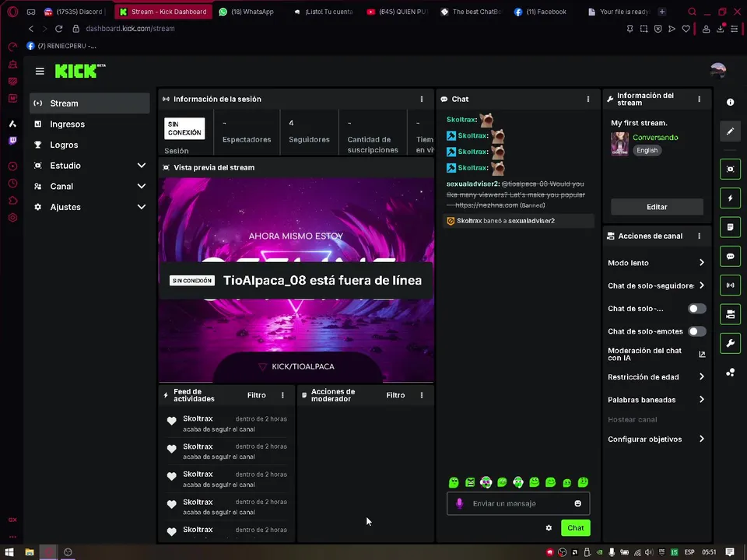
Task: Open the RENIECPERU bookmark
Action: pos(61,46)
